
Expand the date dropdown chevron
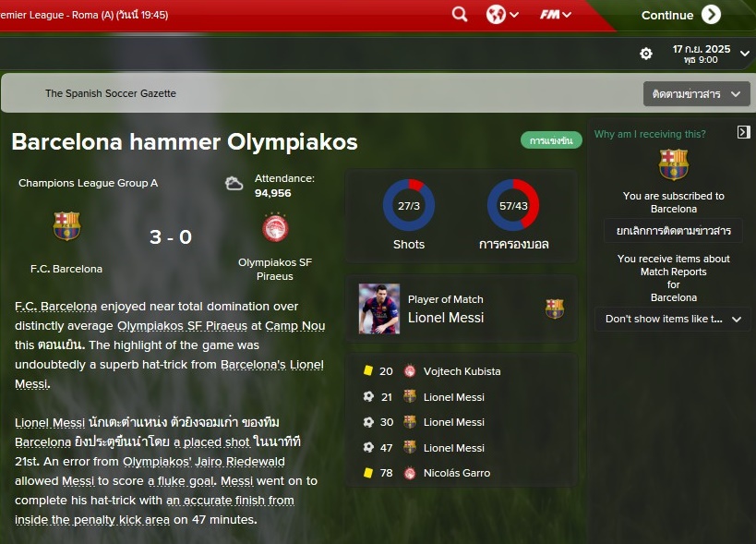[x=745, y=54]
